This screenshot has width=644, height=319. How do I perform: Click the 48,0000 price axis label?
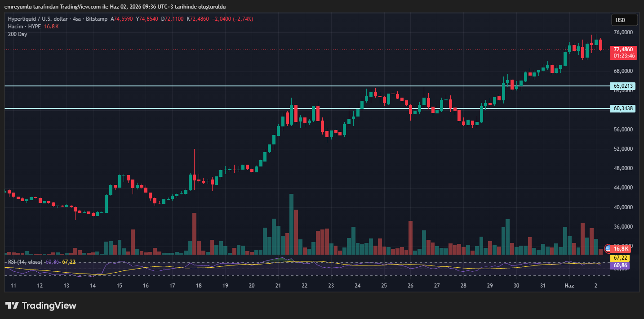coord(623,169)
